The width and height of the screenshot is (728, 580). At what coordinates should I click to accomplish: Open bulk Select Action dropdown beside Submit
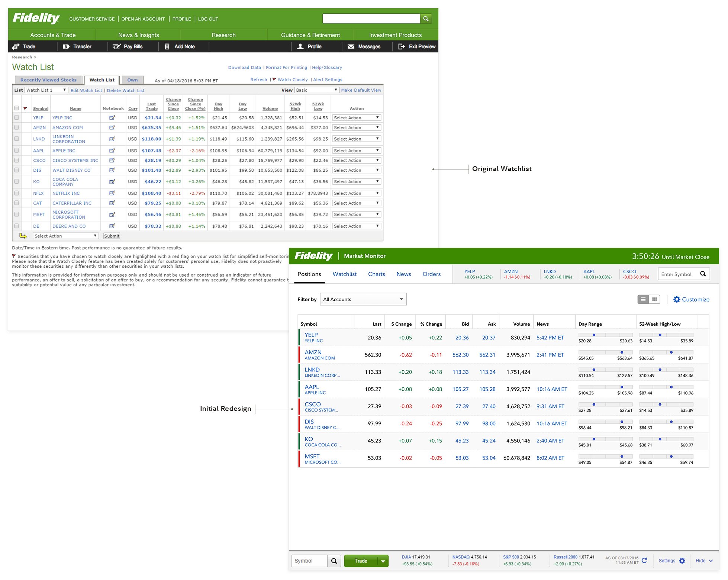[x=65, y=236]
